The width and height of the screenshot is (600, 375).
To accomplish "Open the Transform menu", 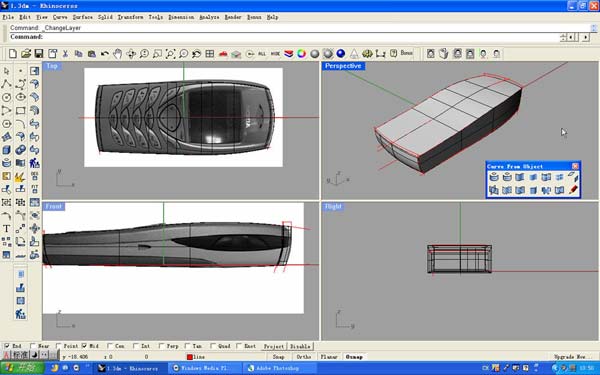I will click(130, 17).
